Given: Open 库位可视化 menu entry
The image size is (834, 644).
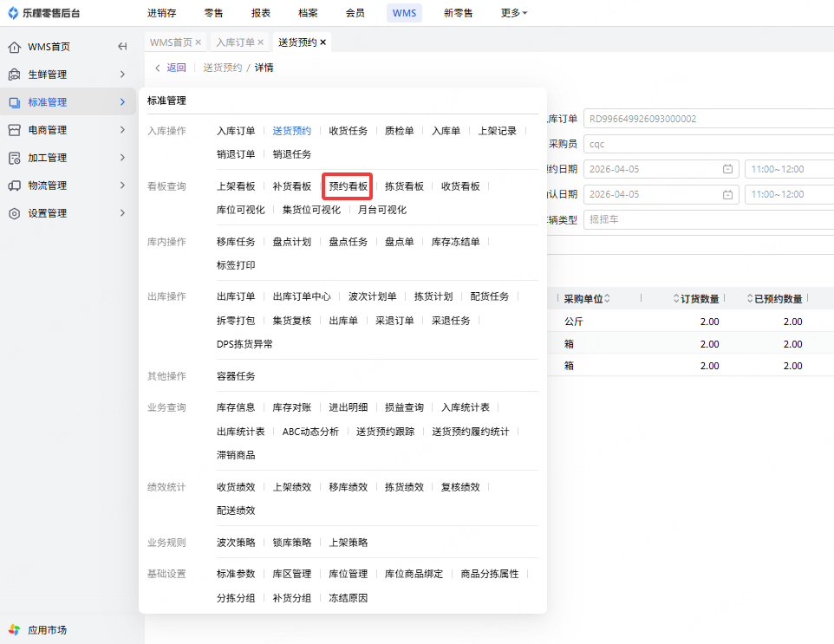Looking at the screenshot, I should coord(240,210).
